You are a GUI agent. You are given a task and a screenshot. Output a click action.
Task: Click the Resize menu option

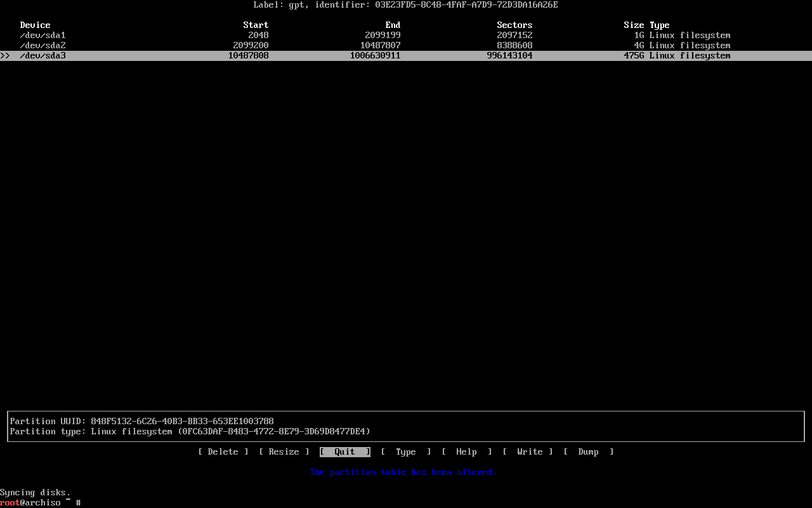coord(284,451)
